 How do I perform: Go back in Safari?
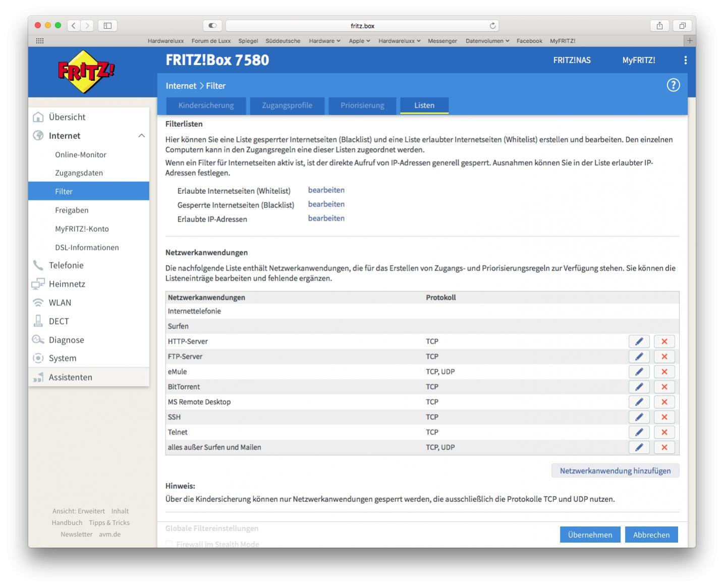tap(74, 25)
